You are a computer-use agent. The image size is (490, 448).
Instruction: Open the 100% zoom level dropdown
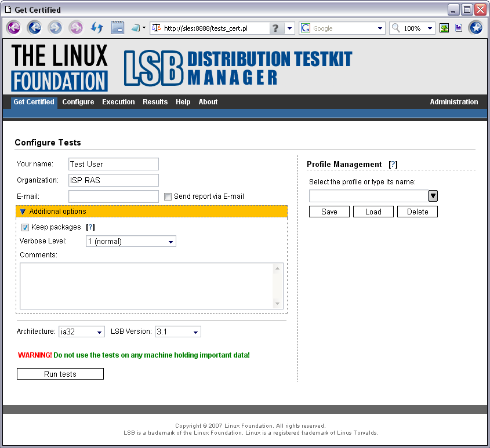coord(430,28)
